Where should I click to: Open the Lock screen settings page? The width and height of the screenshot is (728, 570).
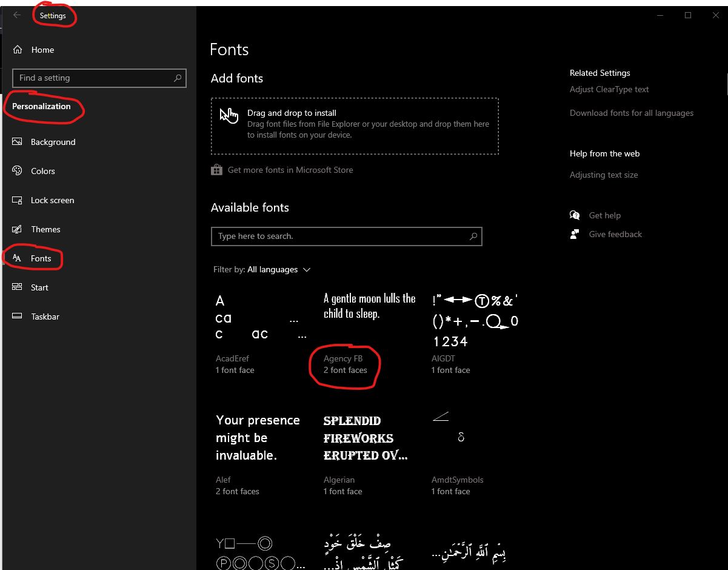coord(53,200)
